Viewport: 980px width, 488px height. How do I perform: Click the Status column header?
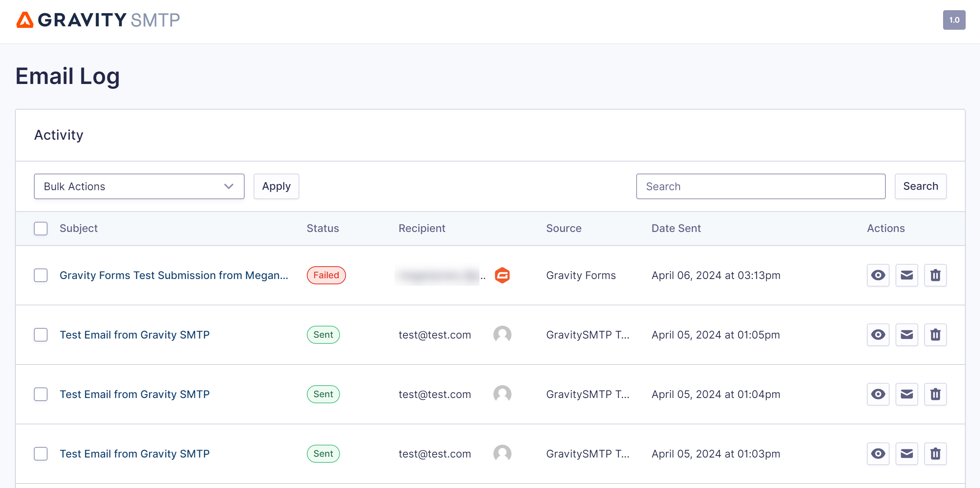pyautogui.click(x=323, y=229)
